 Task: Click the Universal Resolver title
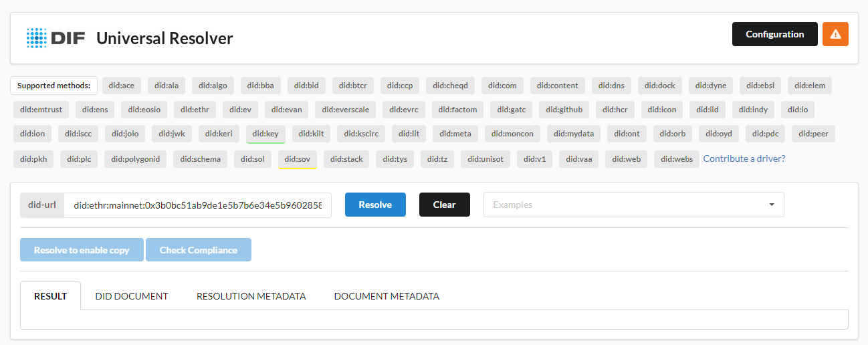click(x=165, y=38)
